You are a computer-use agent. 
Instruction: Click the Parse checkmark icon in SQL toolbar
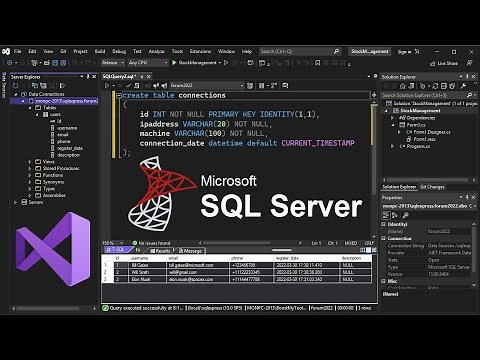(x=128, y=86)
